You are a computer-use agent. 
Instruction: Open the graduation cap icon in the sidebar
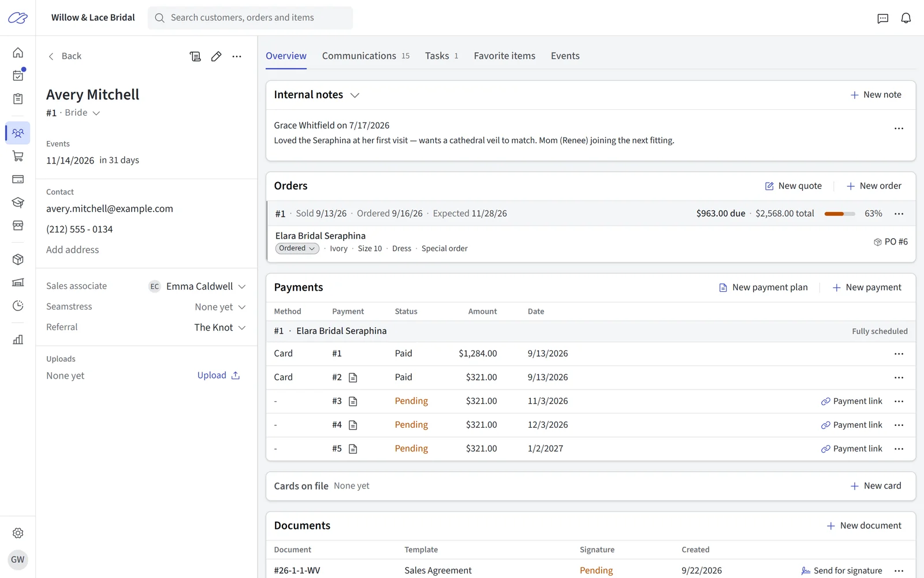[18, 202]
